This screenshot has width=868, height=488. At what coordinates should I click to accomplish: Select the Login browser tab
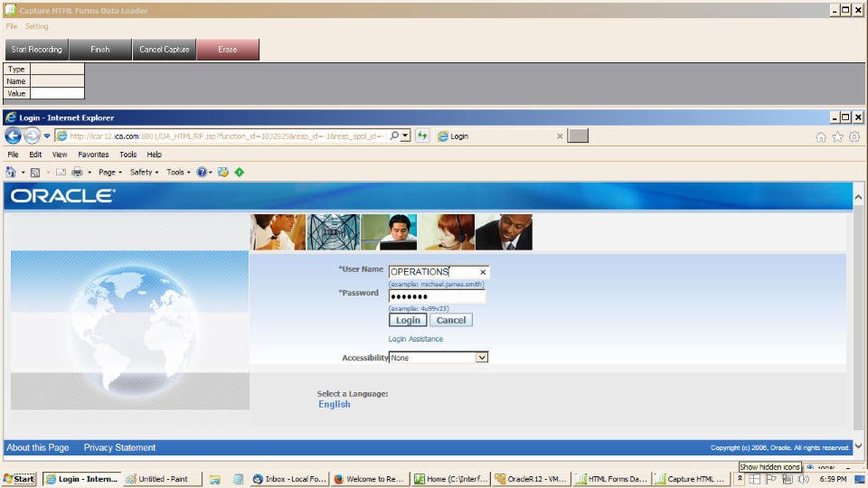click(498, 136)
